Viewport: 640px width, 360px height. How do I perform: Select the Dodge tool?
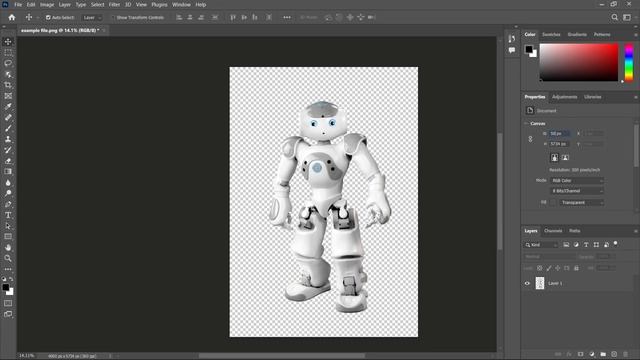click(8, 193)
